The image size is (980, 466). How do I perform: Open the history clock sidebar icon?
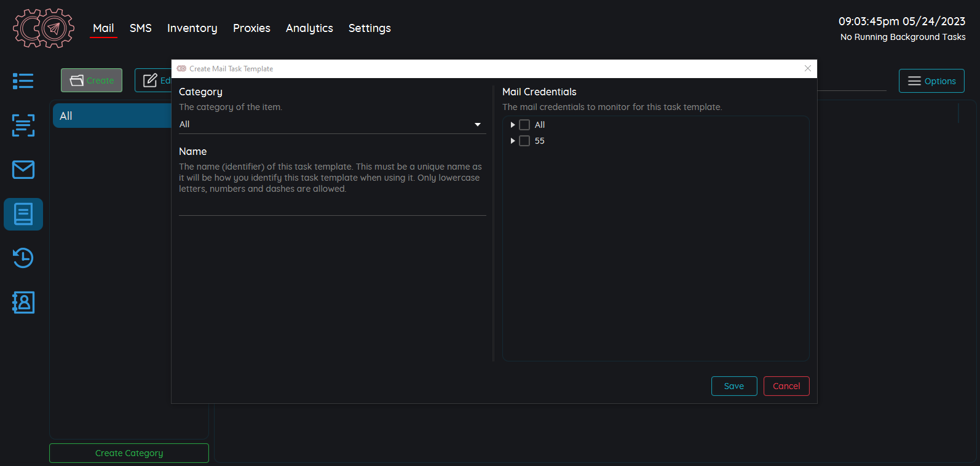[23, 258]
